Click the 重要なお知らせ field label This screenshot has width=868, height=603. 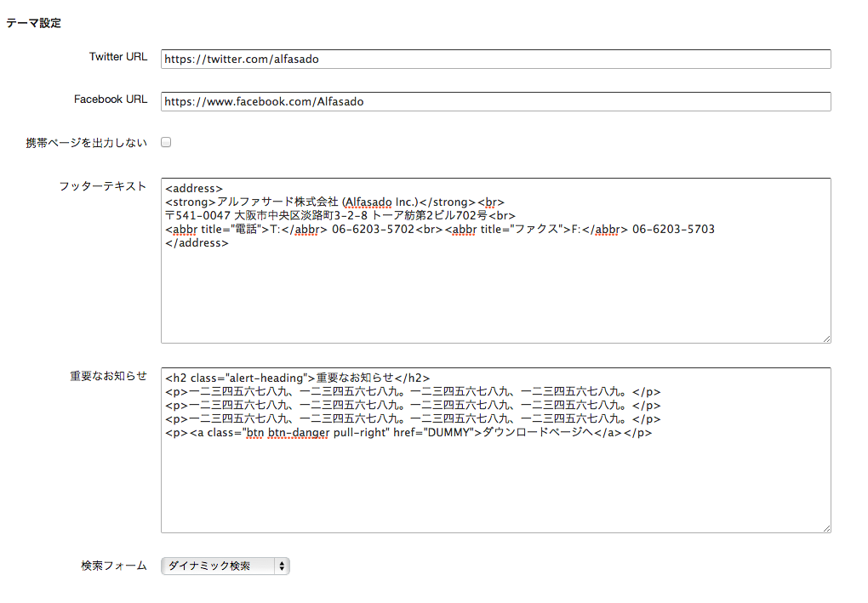(109, 376)
